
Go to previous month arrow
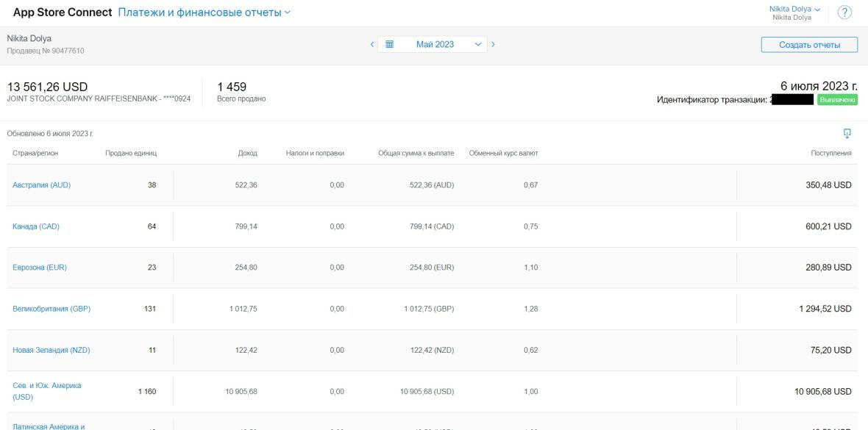372,44
